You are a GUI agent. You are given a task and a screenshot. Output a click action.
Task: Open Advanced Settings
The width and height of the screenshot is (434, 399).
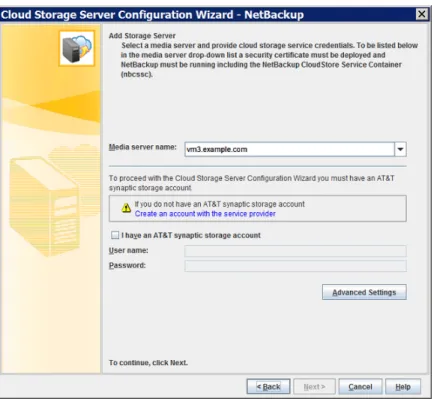pos(364,292)
